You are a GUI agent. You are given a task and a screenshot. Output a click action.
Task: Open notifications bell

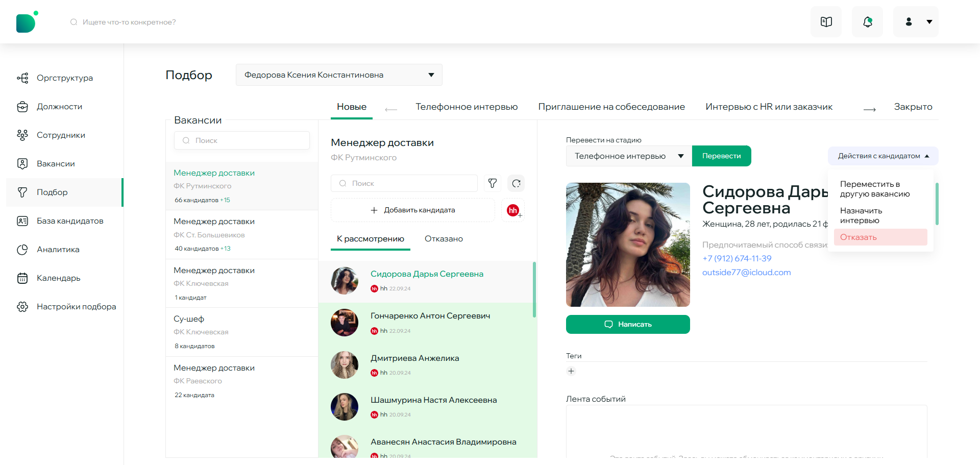[x=867, y=22]
